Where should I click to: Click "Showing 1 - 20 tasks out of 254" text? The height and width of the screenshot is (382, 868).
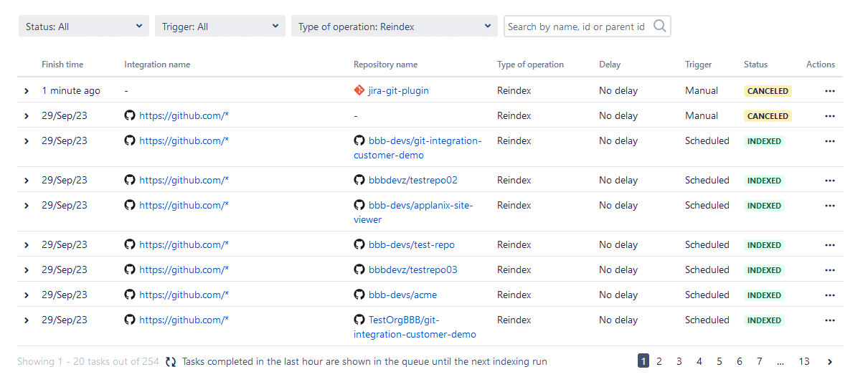[88, 362]
